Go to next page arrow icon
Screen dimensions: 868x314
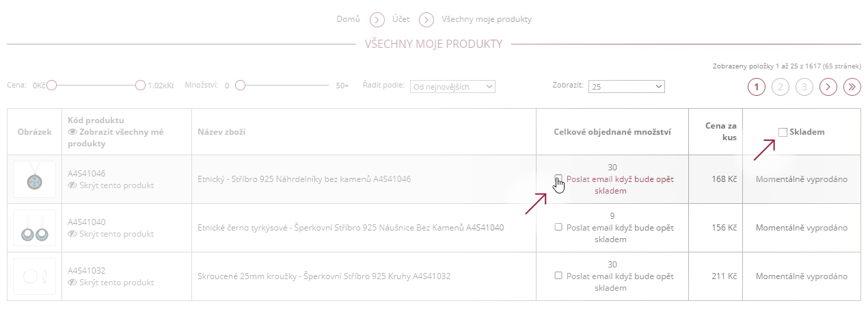(x=828, y=87)
